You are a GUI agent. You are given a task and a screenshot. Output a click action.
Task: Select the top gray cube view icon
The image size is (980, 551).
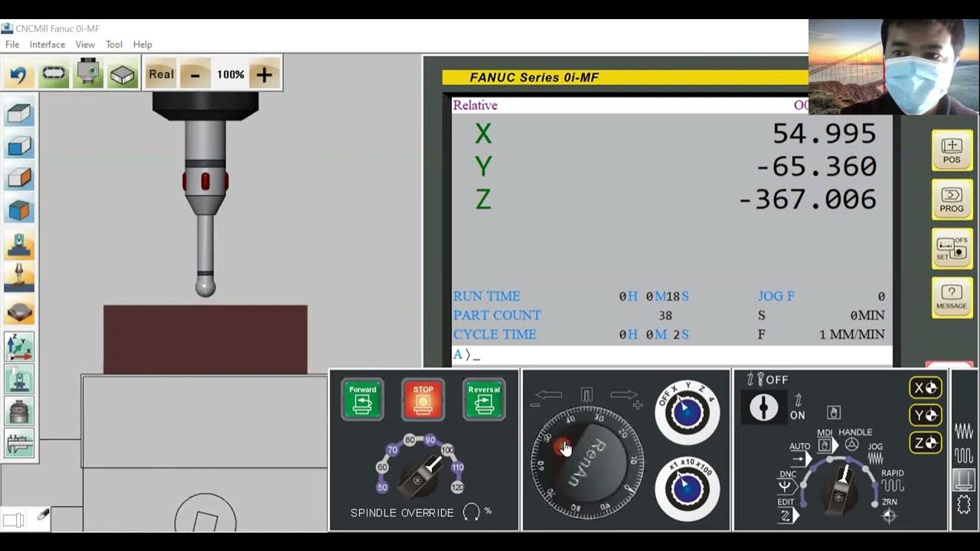19,114
